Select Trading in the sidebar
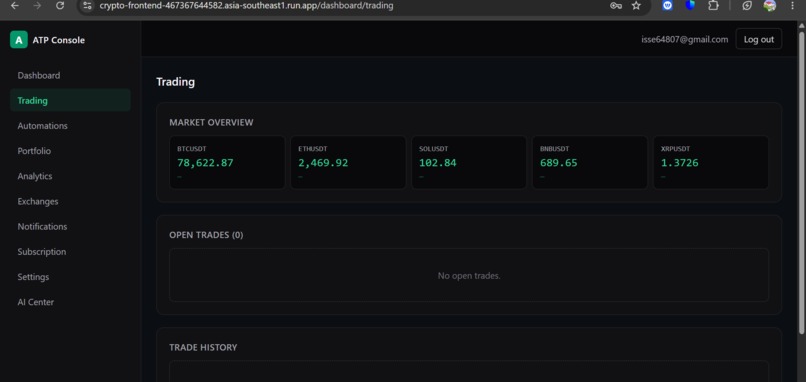 pos(70,100)
